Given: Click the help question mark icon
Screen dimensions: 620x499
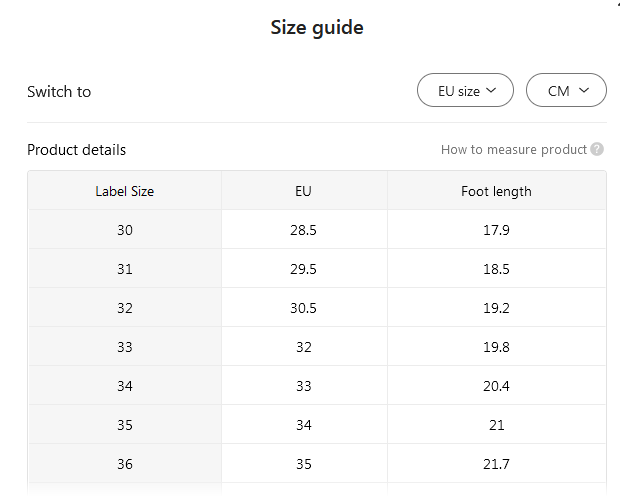Looking at the screenshot, I should click(597, 150).
